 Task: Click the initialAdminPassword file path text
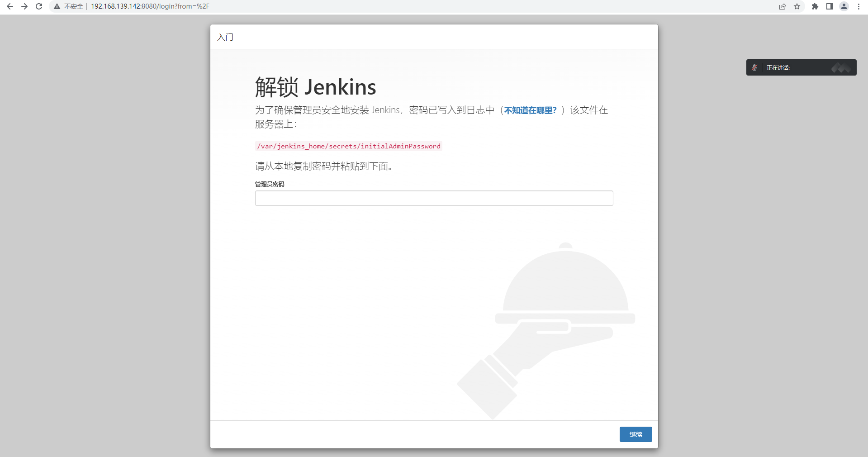[349, 146]
